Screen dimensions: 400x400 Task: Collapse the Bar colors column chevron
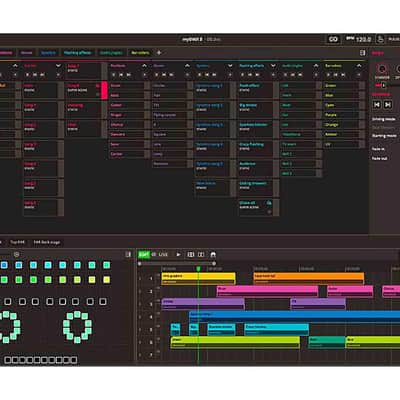click(359, 66)
